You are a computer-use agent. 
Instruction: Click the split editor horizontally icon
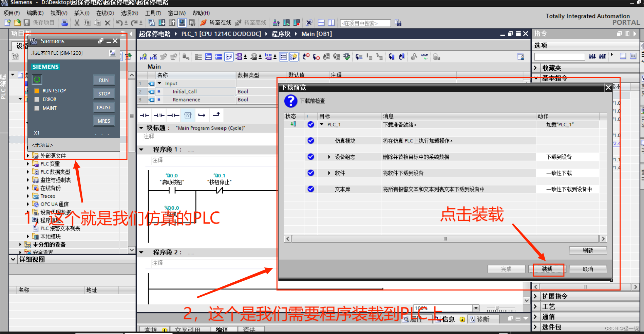coord(321,23)
